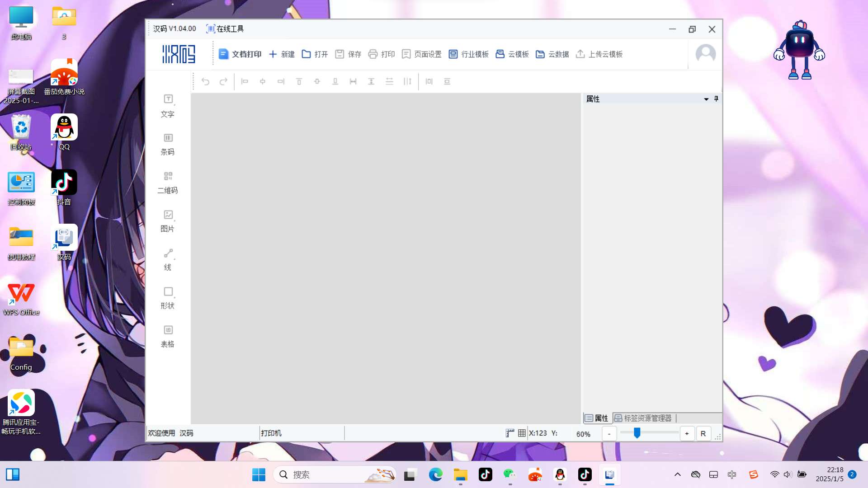Click the 欢迎使用 汉码 status text
The width and height of the screenshot is (868, 488).
170,433
